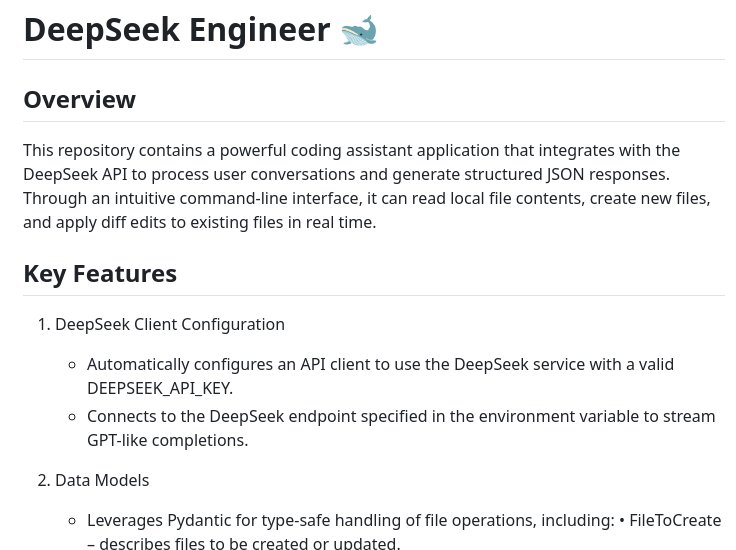Click the whale emoji in the title
The image size is (736, 550).
coord(359,30)
